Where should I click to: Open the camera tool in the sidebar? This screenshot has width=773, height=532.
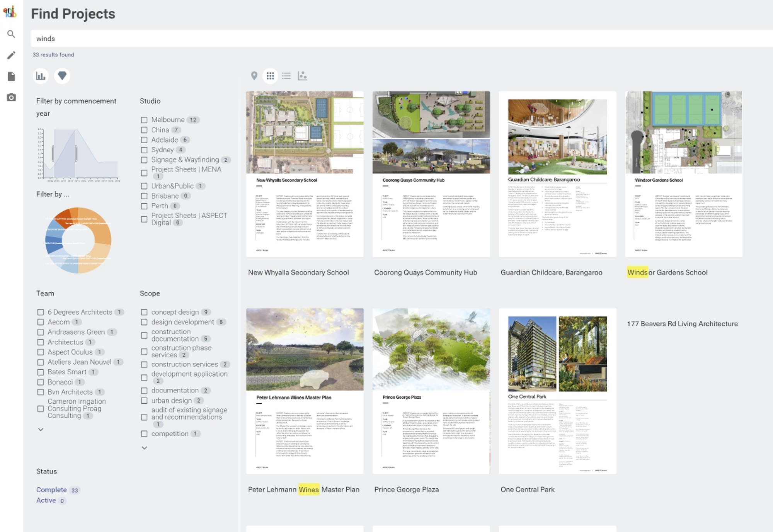12,97
